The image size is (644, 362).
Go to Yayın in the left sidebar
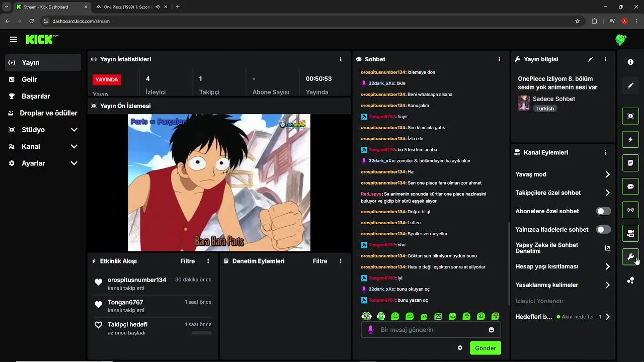coord(43,63)
